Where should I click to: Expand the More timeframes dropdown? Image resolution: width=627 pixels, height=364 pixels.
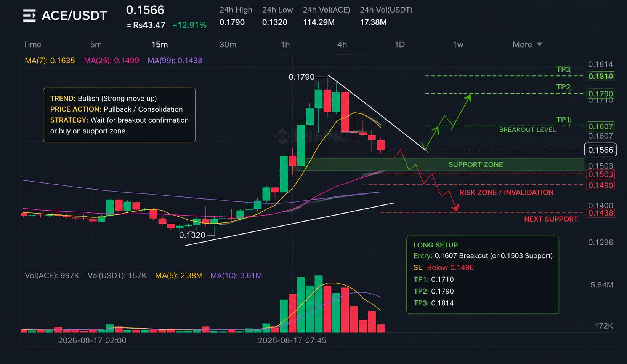pos(527,45)
